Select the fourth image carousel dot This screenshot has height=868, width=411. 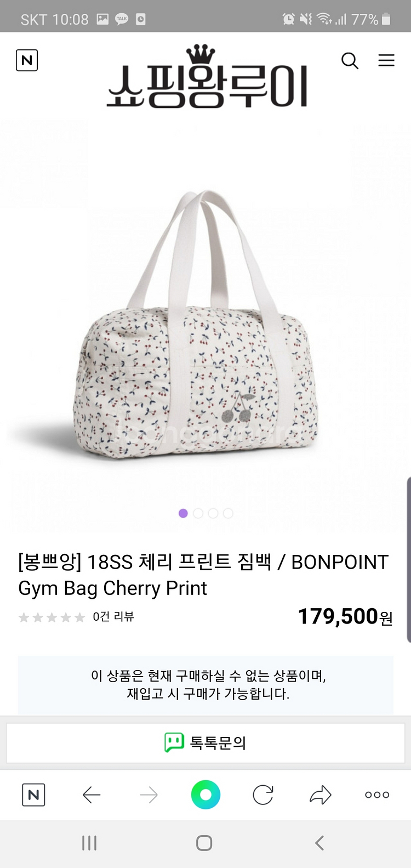coord(228,513)
